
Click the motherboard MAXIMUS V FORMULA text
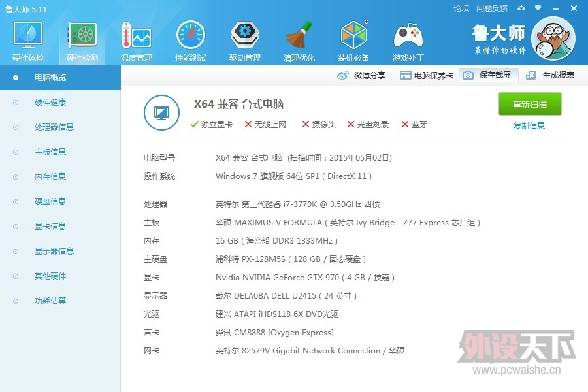pos(348,223)
